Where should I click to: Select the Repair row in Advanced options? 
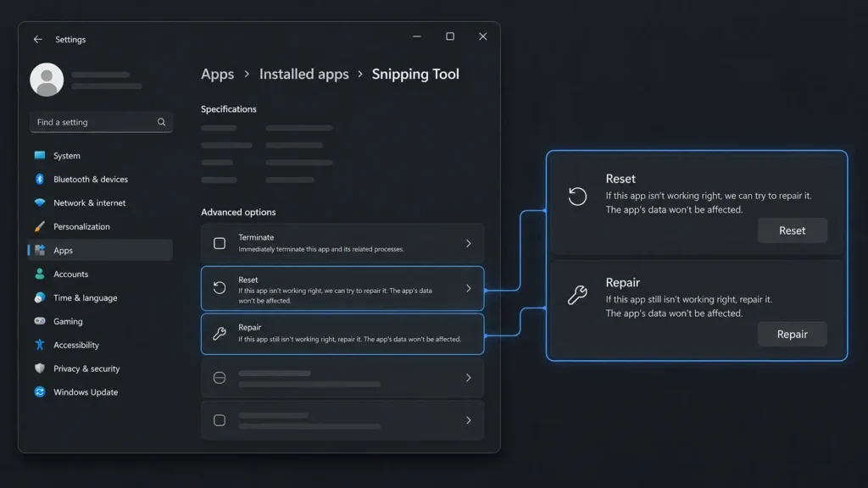(x=342, y=334)
